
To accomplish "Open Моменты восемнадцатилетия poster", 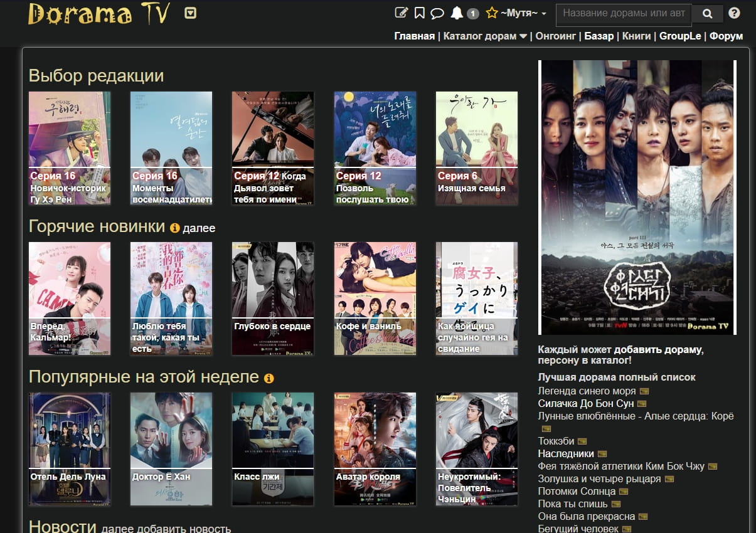I will 171,148.
